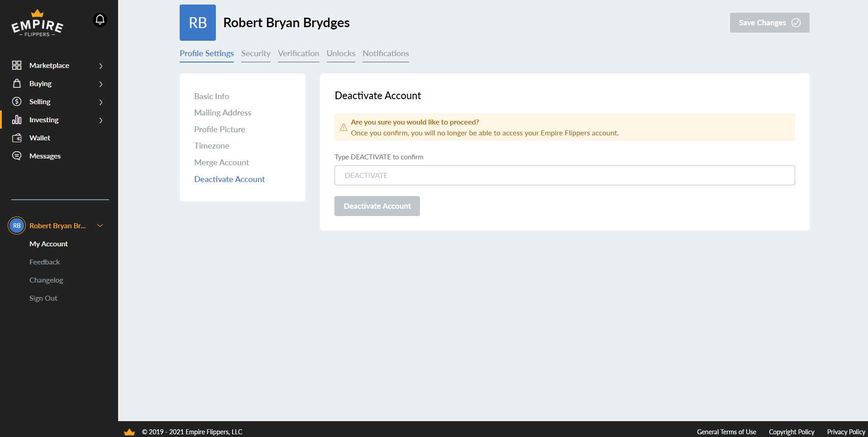Select Sign Out in user menu
Screen dimensions: 868x437
click(x=43, y=298)
